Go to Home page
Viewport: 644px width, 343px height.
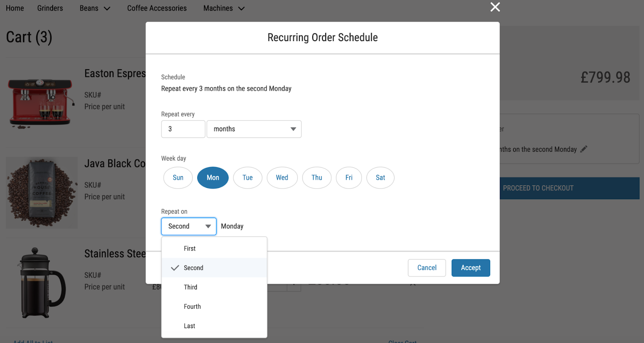15,8
